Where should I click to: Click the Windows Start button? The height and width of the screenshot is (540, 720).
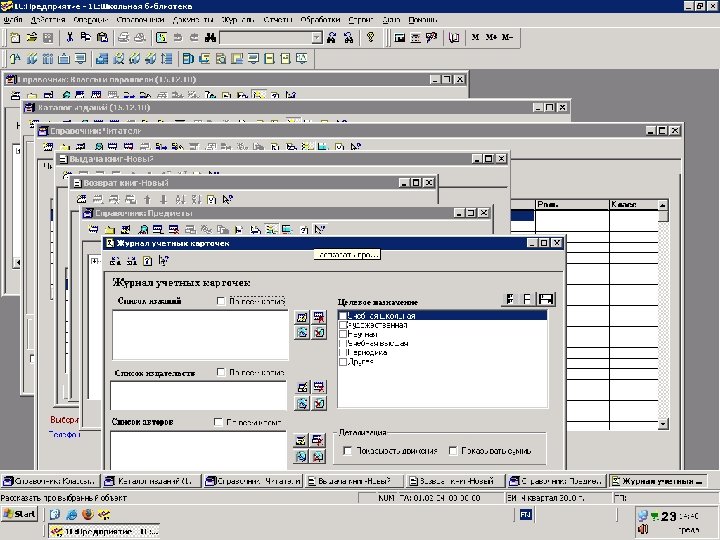(19, 514)
